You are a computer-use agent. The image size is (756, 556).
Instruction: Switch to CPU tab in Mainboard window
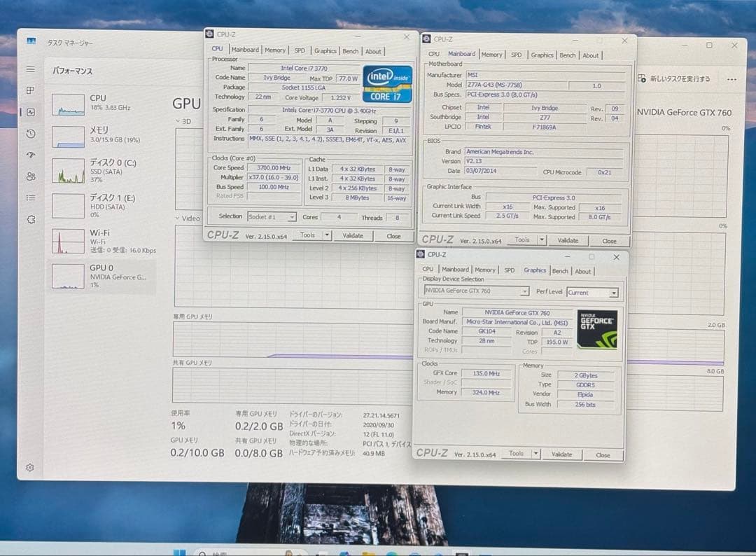pyautogui.click(x=434, y=54)
